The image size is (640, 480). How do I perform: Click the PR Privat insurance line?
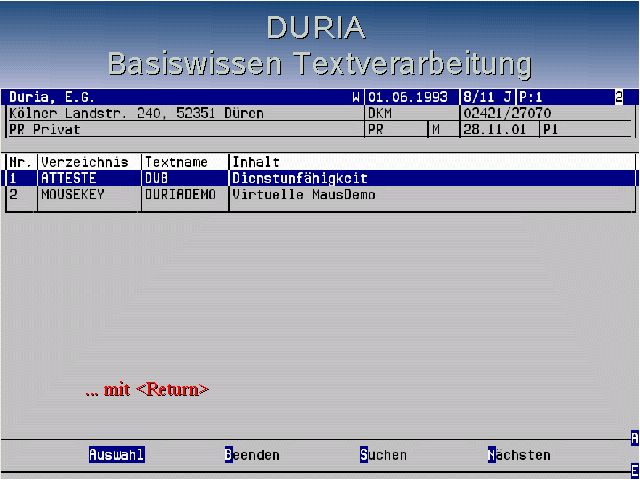(x=44, y=129)
